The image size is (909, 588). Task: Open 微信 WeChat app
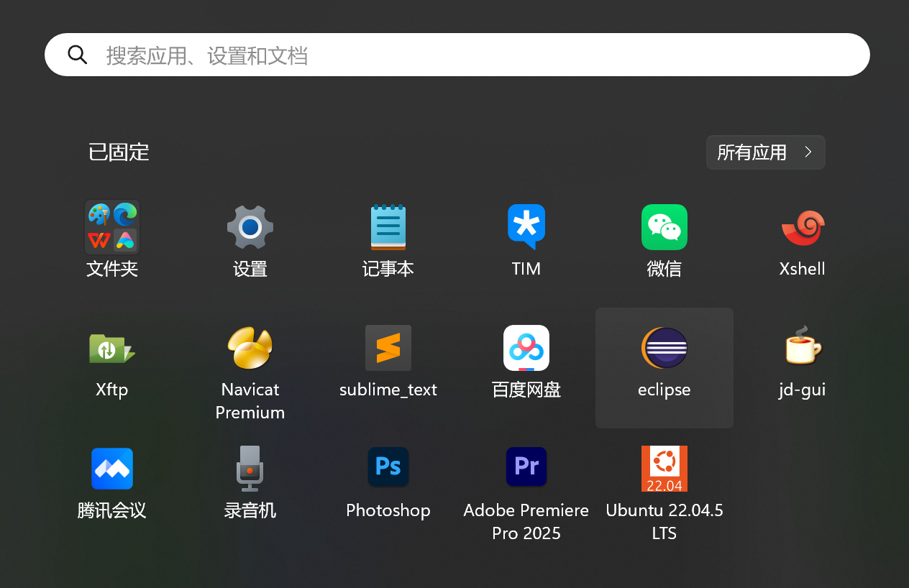point(664,227)
